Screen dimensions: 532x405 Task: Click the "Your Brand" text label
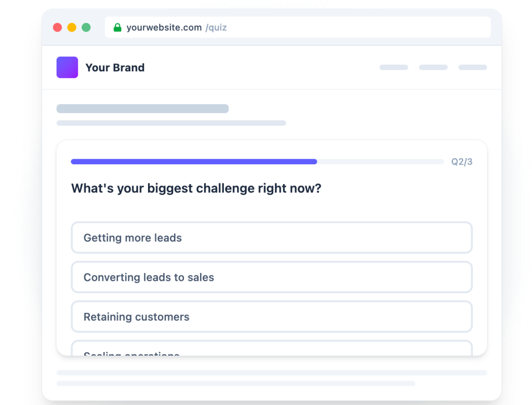pos(115,68)
